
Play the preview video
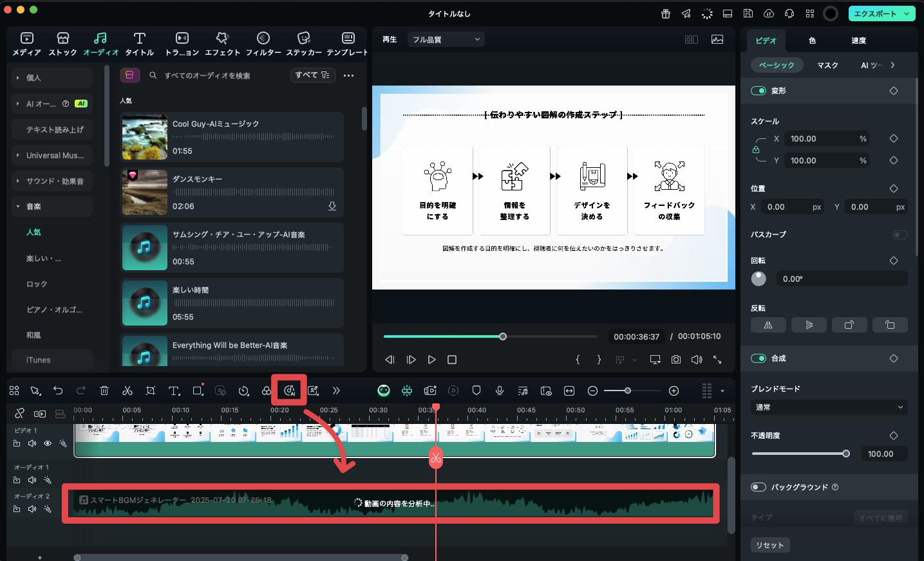click(432, 360)
